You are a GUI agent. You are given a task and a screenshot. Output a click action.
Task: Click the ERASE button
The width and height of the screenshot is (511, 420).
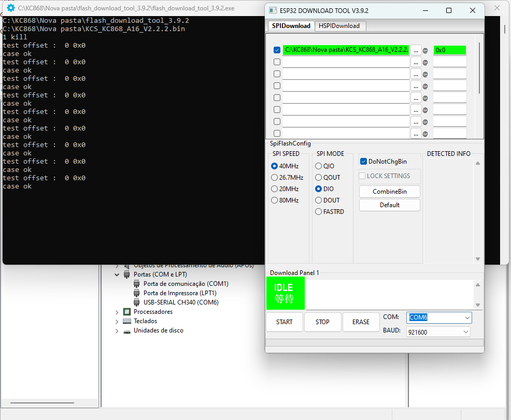coord(361,322)
